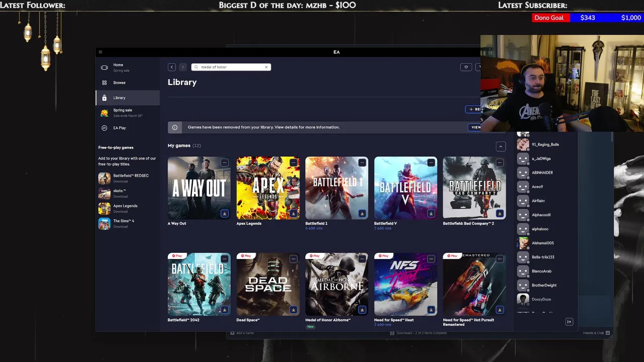Open The Sims 4 free-to-play entry

(128, 223)
